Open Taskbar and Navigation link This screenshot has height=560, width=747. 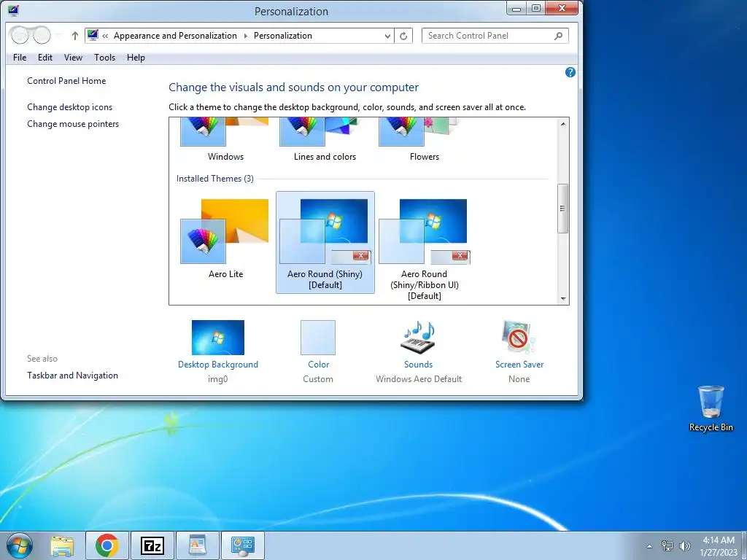(x=72, y=376)
